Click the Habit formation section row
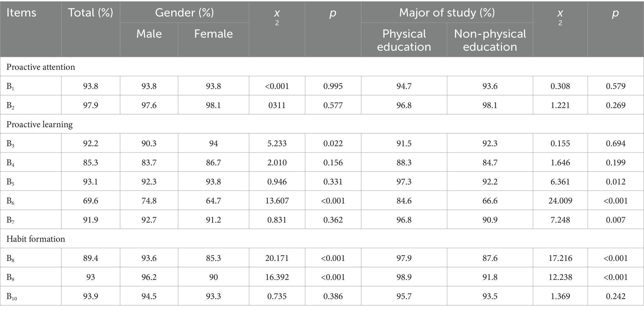The width and height of the screenshot is (644, 311). [x=36, y=239]
